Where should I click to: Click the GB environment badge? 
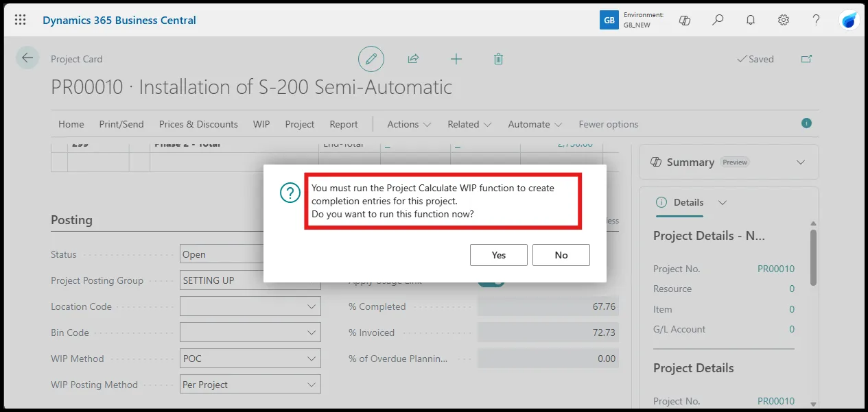609,20
